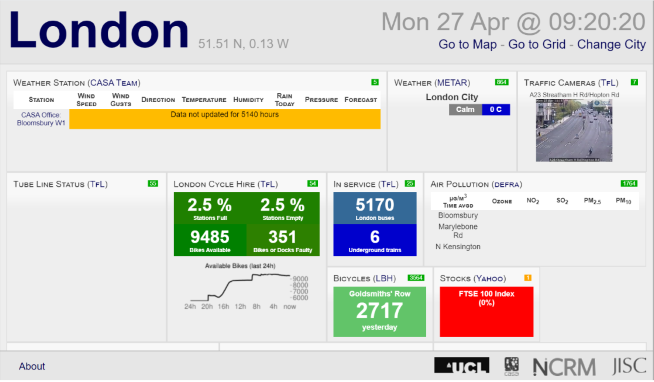
Task: Select the 9485 Bikes Available tile
Action: [x=210, y=240]
